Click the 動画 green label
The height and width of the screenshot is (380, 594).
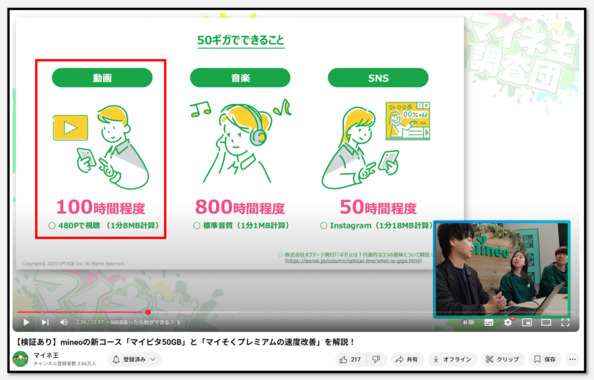(102, 78)
